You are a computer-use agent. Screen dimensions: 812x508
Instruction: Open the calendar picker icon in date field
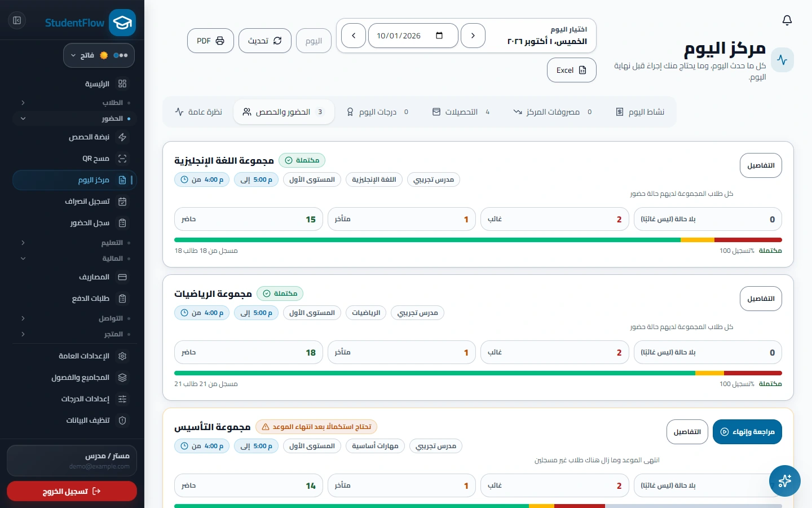(x=439, y=36)
